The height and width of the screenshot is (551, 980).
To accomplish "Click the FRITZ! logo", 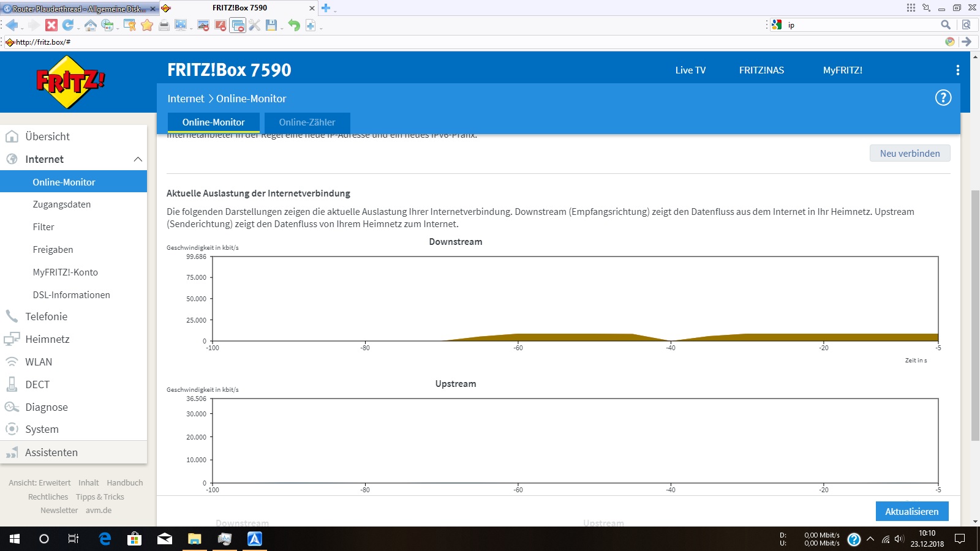I will [x=70, y=82].
